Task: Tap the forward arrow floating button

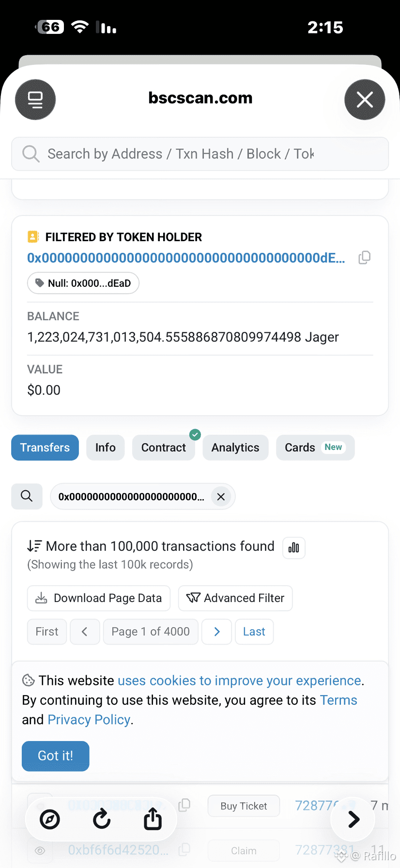Action: click(x=354, y=819)
